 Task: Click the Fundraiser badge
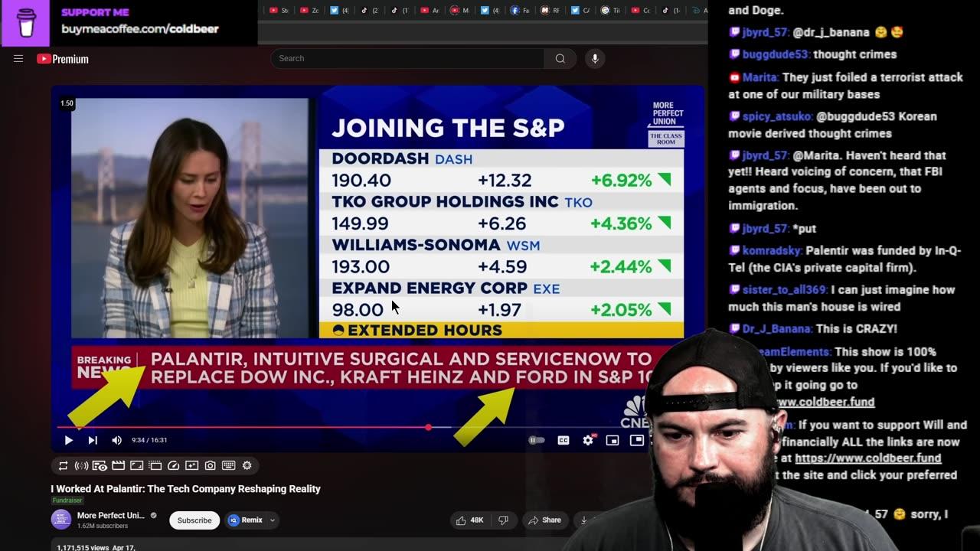(x=67, y=500)
